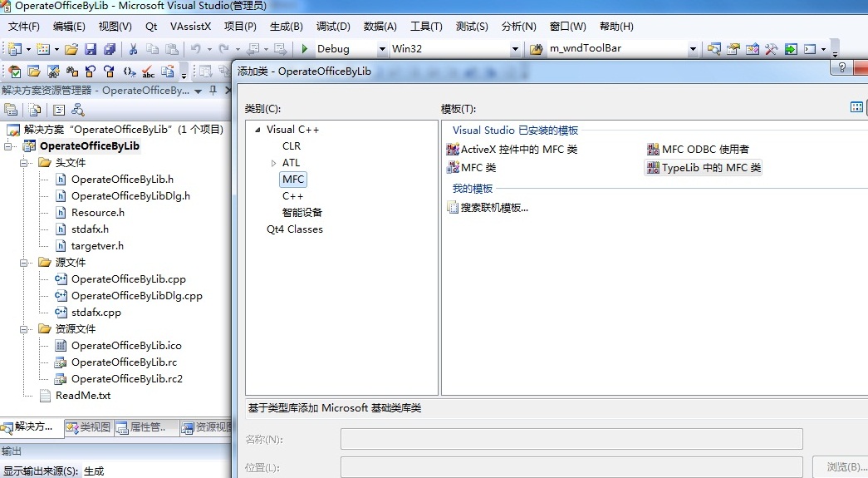This screenshot has width=868, height=478.
Task: Click the Copy icon in toolbar
Action: point(152,49)
